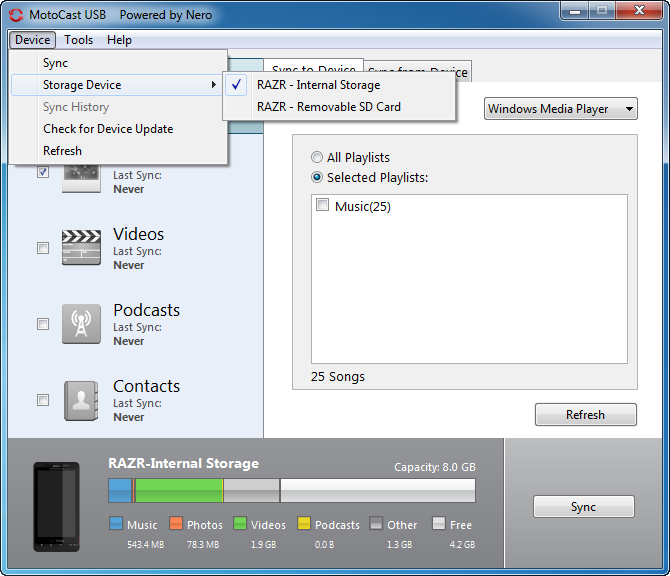670x576 pixels.
Task: Enable the Videos sync checkbox
Action: click(x=43, y=248)
